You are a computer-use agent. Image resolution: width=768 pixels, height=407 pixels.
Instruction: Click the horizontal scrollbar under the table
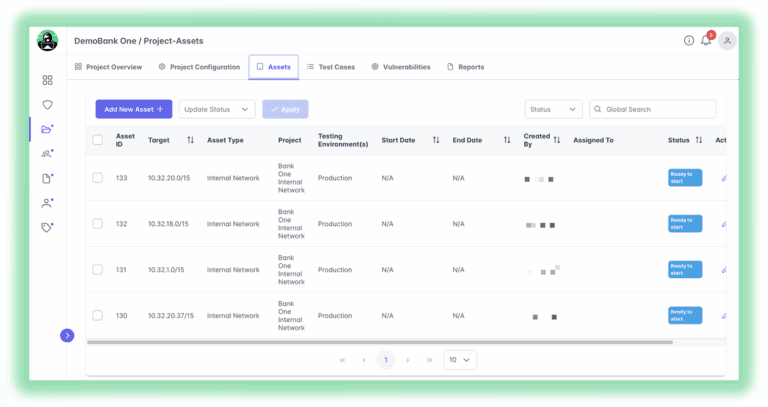[x=380, y=342]
